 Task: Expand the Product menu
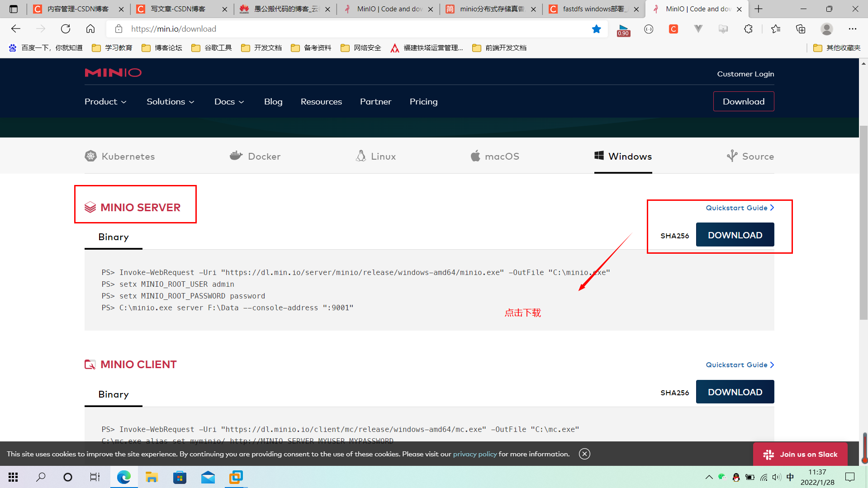[105, 102]
